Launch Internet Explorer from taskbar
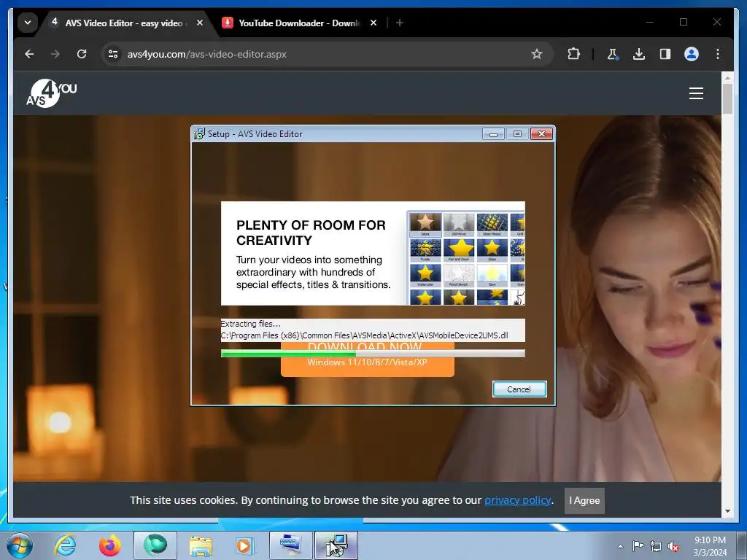Screen dimensions: 747x560 click(65, 545)
